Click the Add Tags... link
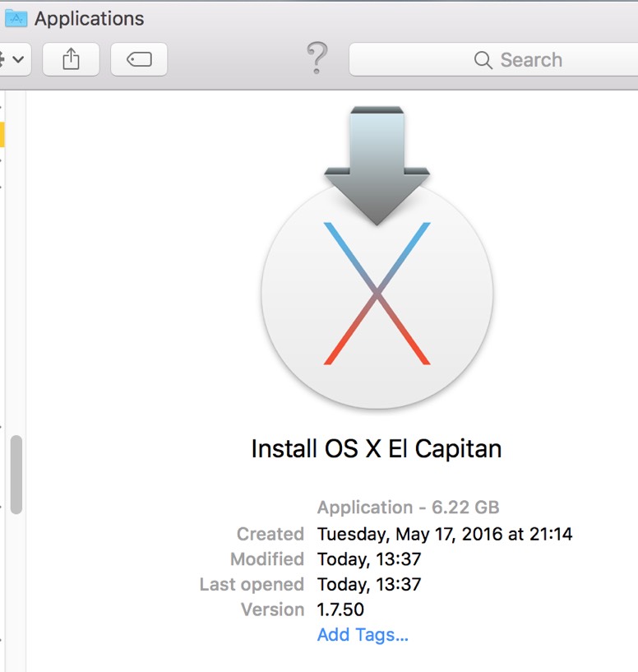The width and height of the screenshot is (638, 672). [363, 635]
